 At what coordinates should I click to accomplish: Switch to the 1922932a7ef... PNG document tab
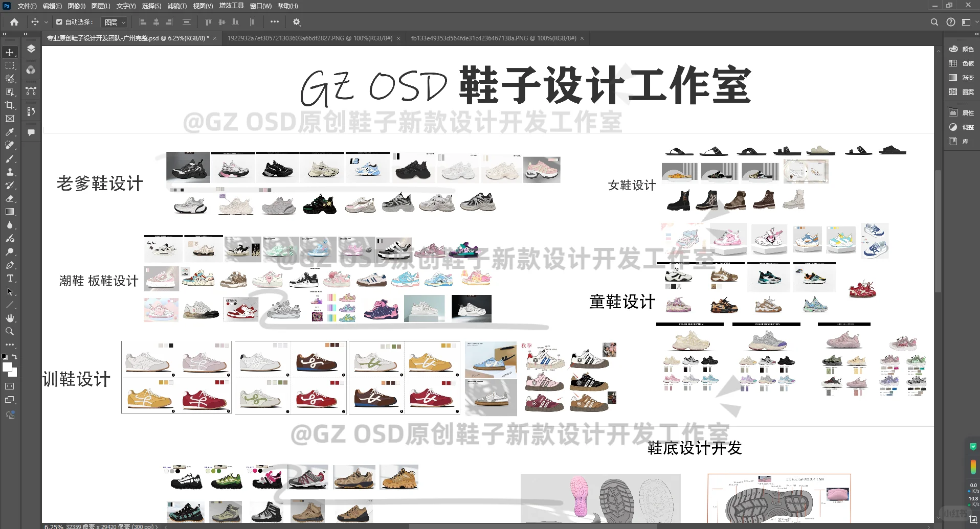tap(307, 38)
